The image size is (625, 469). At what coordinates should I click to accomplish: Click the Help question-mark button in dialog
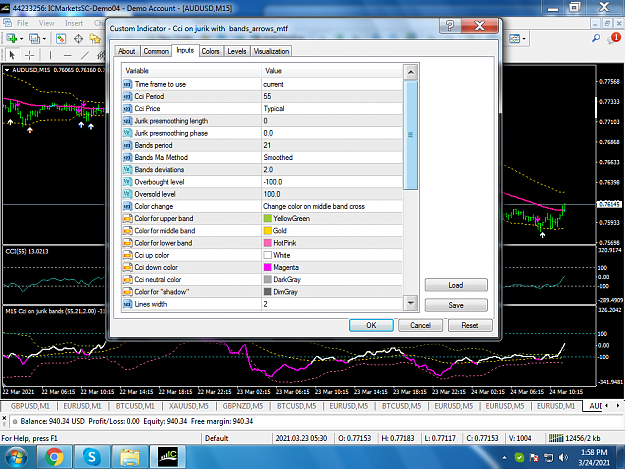pos(450,26)
